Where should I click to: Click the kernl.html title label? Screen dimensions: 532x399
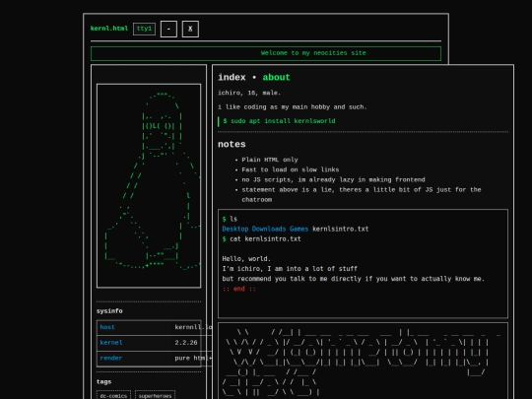pos(109,29)
